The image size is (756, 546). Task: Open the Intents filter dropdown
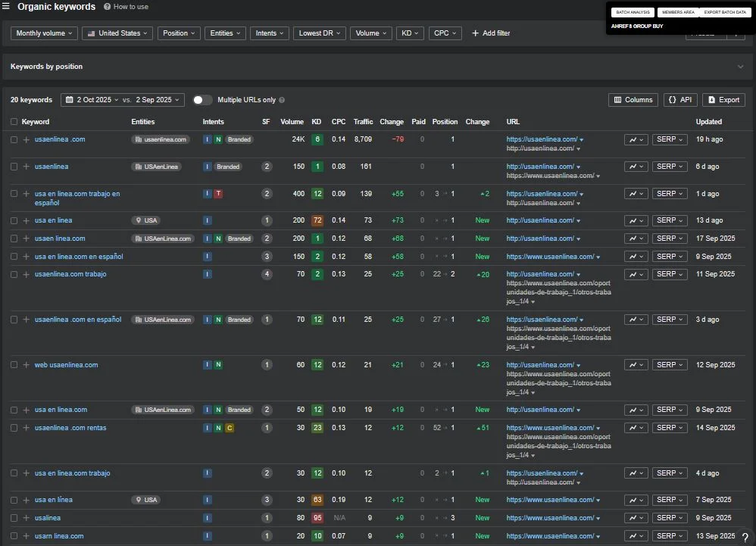(x=270, y=33)
